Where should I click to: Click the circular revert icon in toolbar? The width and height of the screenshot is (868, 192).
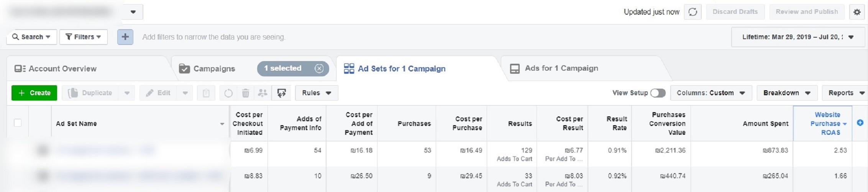(x=228, y=93)
